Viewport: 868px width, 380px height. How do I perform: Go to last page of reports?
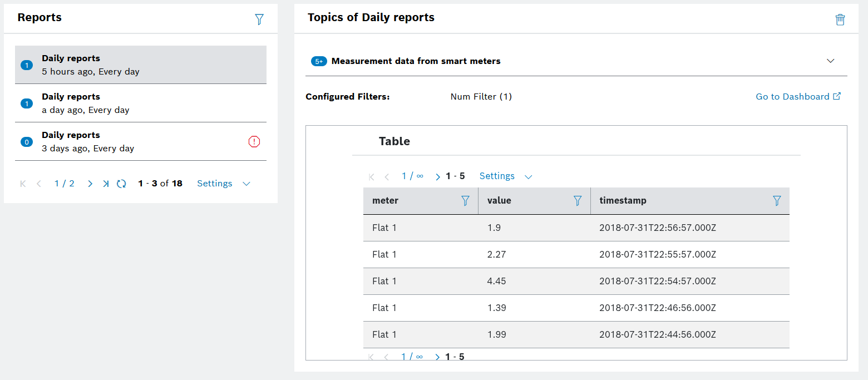(106, 184)
